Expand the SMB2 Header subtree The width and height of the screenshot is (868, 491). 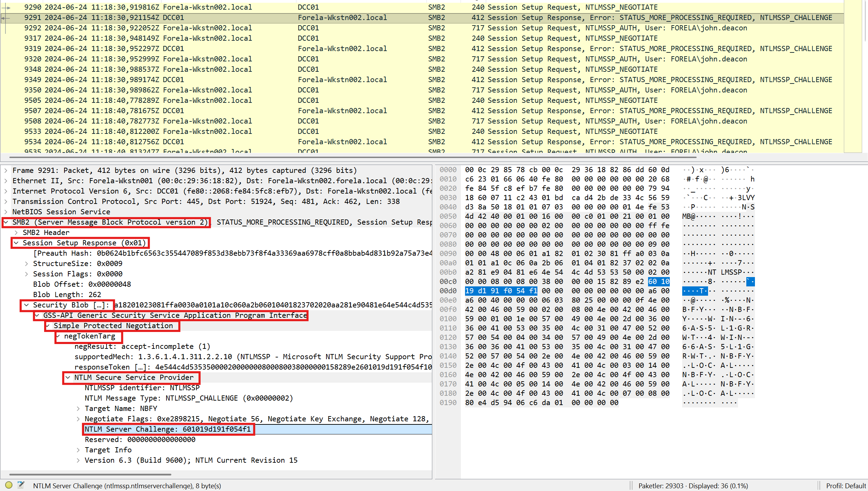pyautogui.click(x=16, y=233)
